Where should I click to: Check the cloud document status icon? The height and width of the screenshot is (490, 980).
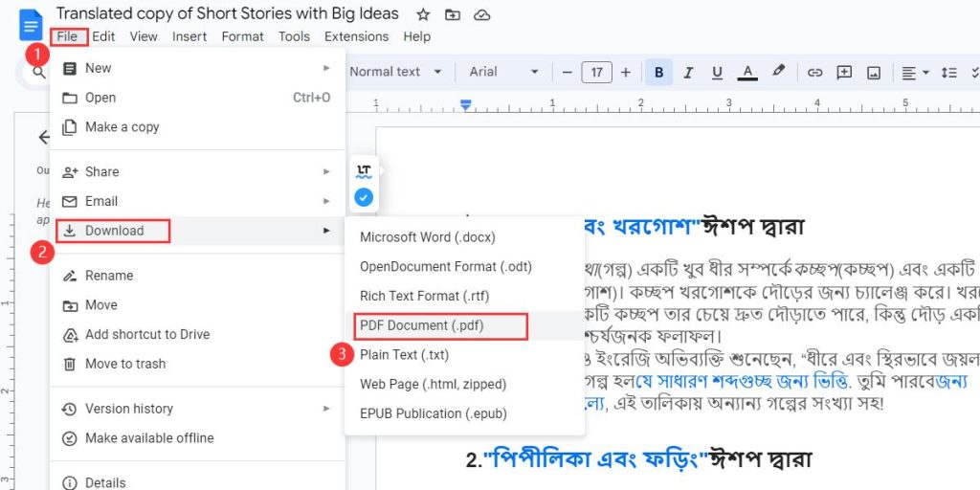pyautogui.click(x=482, y=15)
